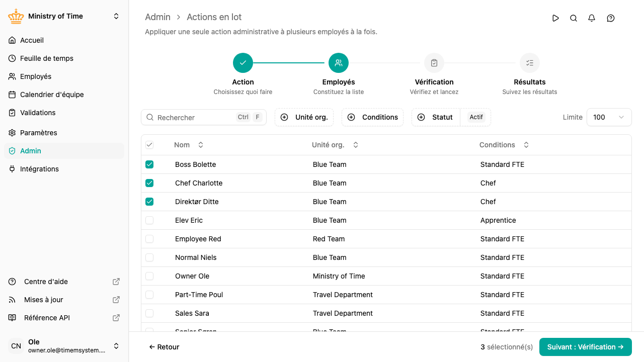Image resolution: width=644 pixels, height=362 pixels.
Task: Open the Référence API link
Action: click(64, 318)
